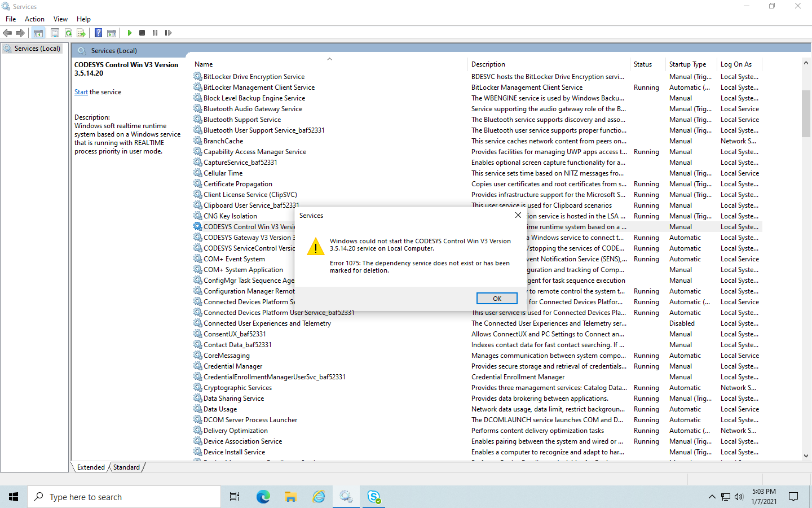Open the Help toolbar icon
Screen dimensions: 812x508
click(x=98, y=33)
